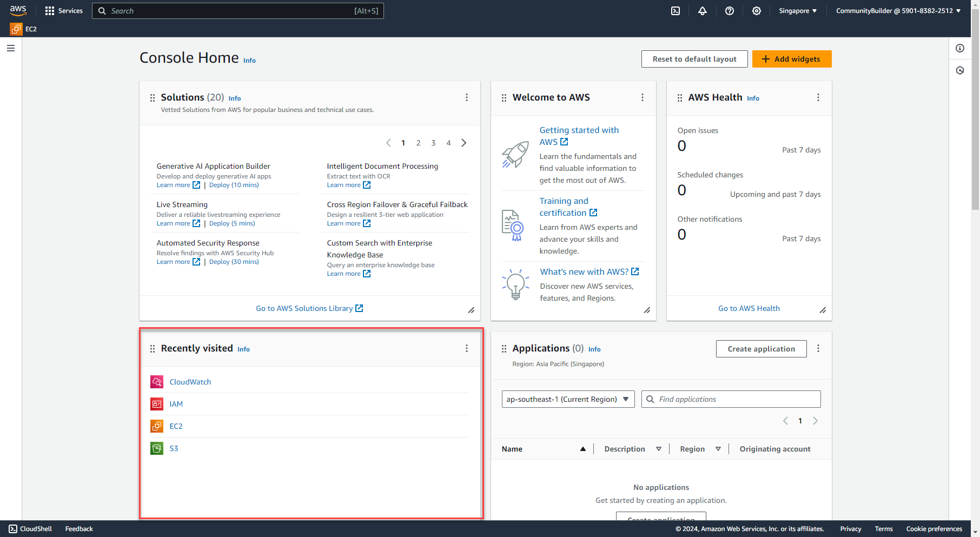Toggle sort order on the Name column
This screenshot has width=980, height=537.
(x=583, y=449)
